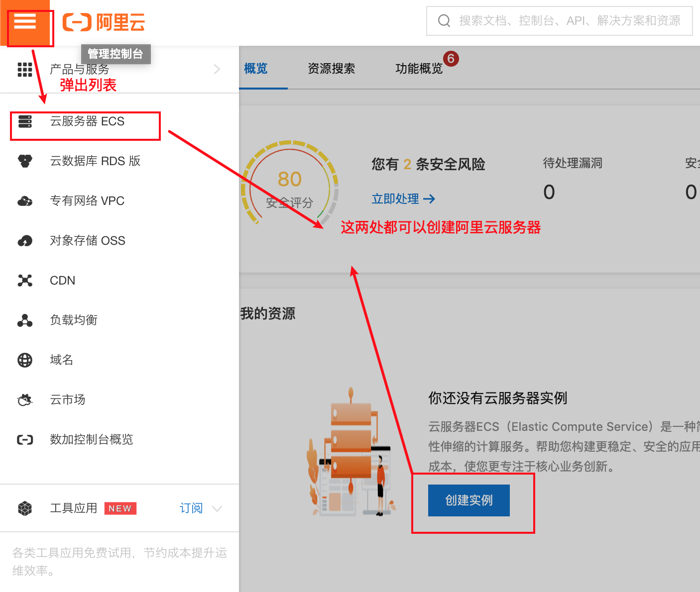700x592 pixels.
Task: Click the CDN network icon
Action: (25, 281)
